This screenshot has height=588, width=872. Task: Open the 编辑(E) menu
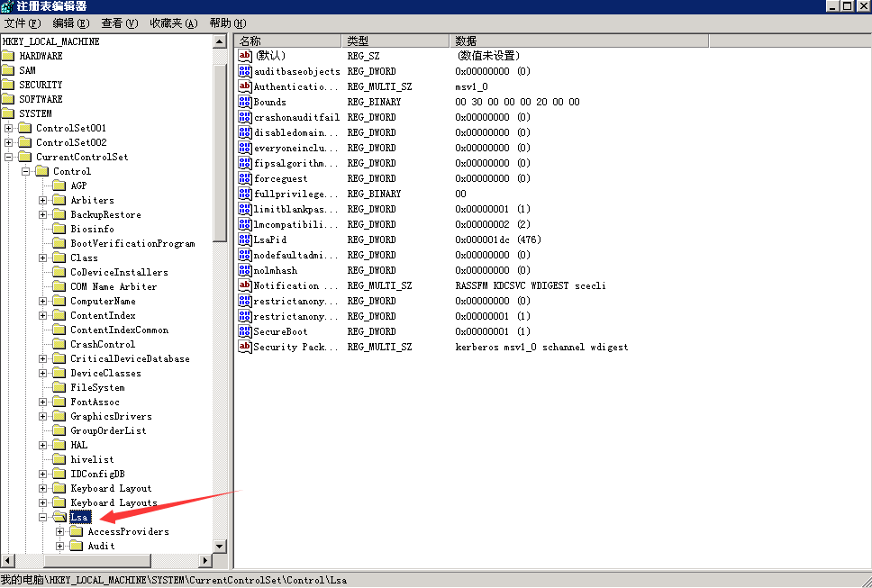pos(70,23)
